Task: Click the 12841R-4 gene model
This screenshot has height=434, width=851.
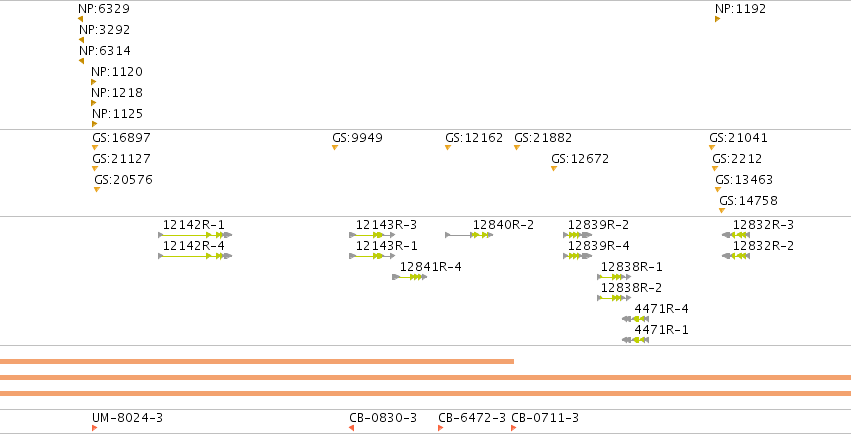Action: tap(409, 277)
